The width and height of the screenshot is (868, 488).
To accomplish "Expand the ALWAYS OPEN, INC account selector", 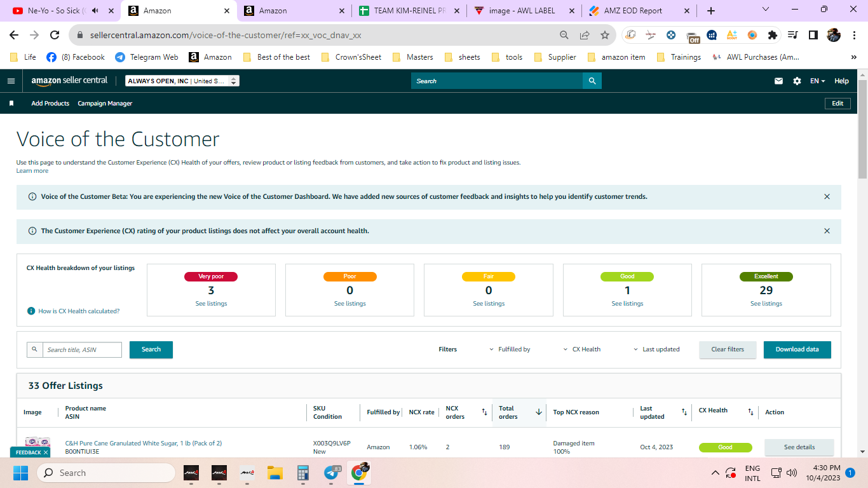I will pos(182,81).
